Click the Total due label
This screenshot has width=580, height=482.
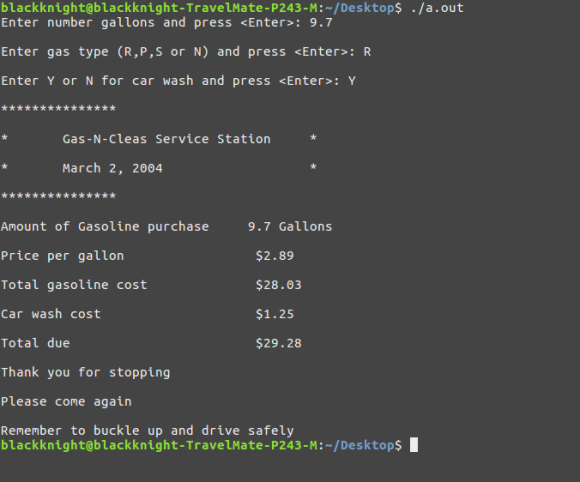36,343
